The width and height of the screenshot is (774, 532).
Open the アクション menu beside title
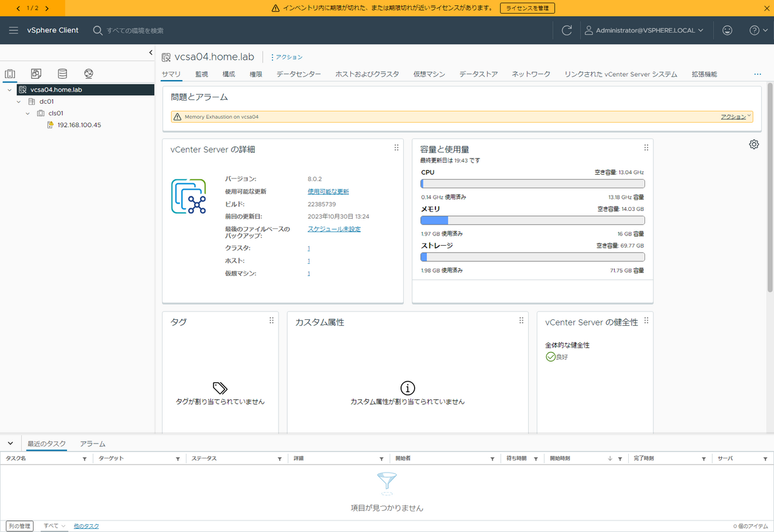[286, 57]
